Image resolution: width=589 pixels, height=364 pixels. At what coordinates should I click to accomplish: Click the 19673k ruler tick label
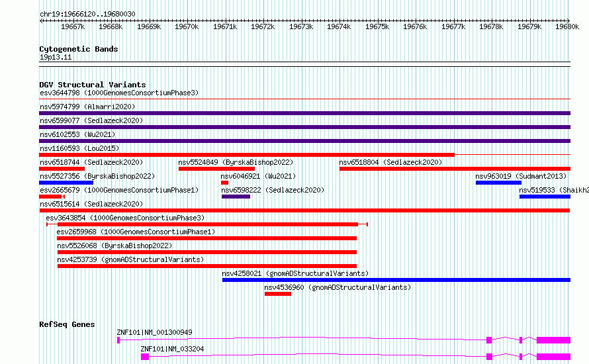point(301,26)
